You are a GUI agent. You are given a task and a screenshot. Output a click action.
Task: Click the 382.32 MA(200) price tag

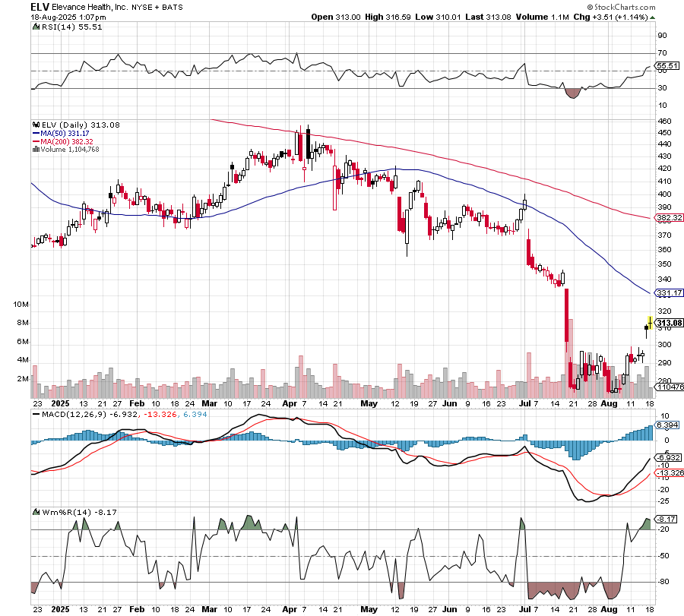(x=669, y=217)
